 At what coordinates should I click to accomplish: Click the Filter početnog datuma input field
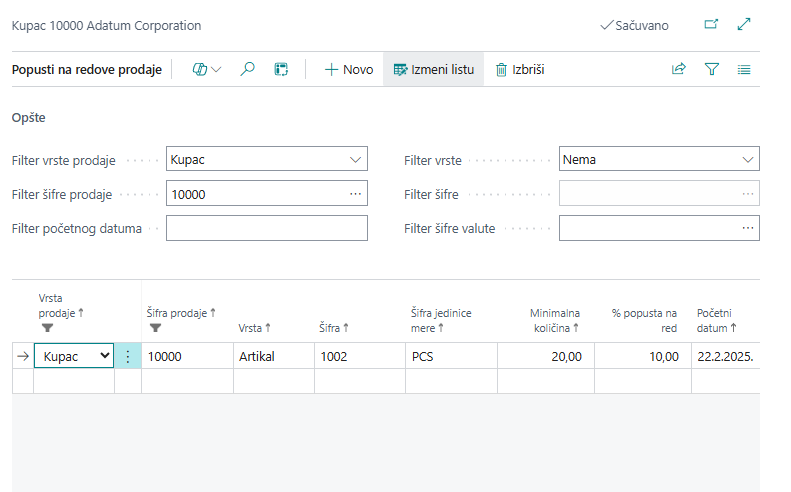tap(266, 228)
